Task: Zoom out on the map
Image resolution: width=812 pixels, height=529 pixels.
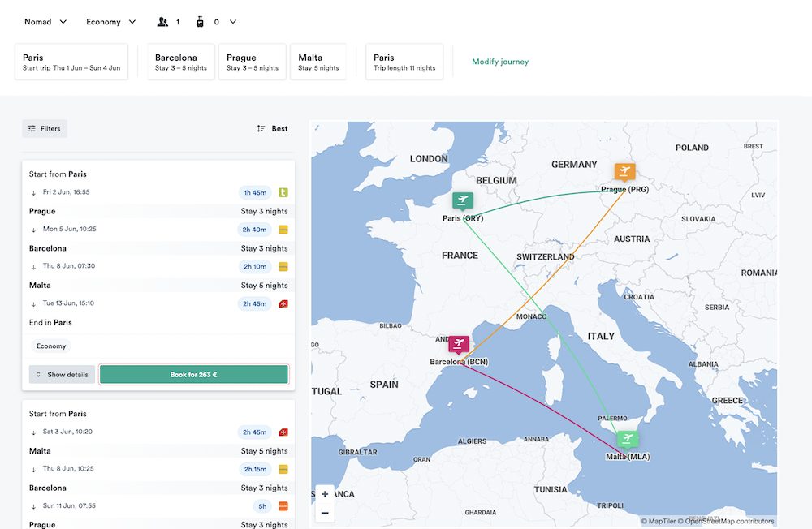Action: tap(325, 513)
